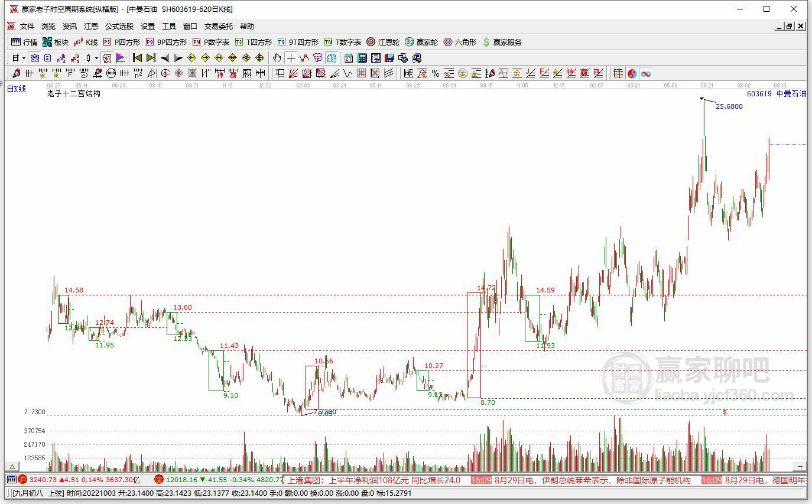
Task: Open the 工具 menu
Action: pos(169,27)
